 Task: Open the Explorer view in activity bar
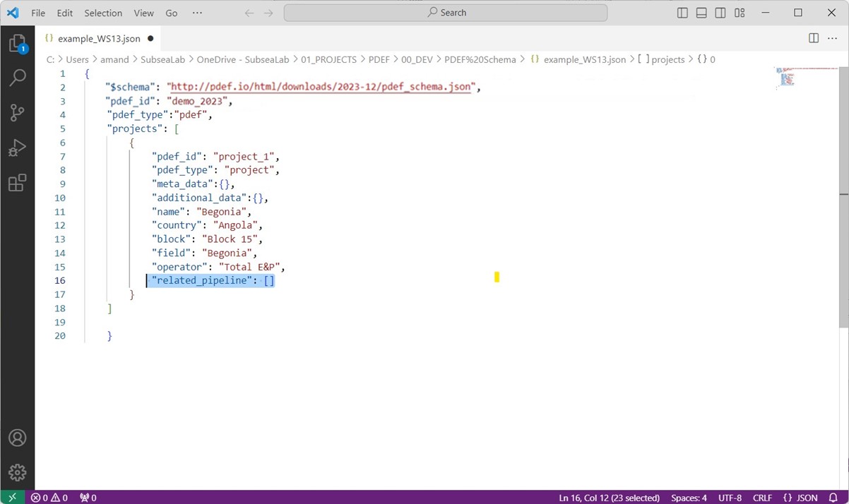pos(17,44)
